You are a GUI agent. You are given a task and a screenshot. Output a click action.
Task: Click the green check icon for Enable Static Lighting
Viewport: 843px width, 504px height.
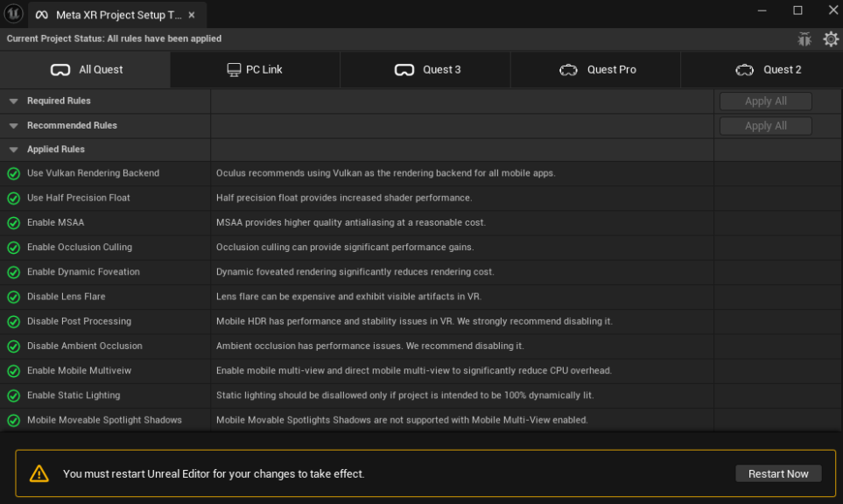point(13,396)
